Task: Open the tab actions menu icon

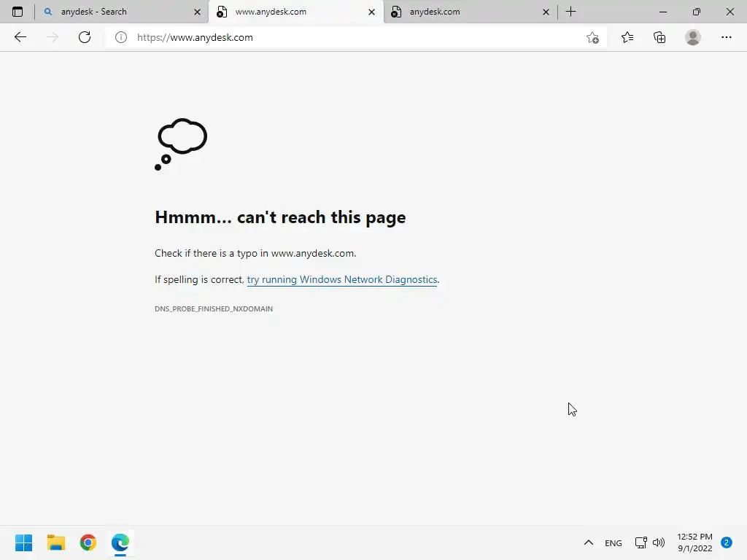Action: 18,12
